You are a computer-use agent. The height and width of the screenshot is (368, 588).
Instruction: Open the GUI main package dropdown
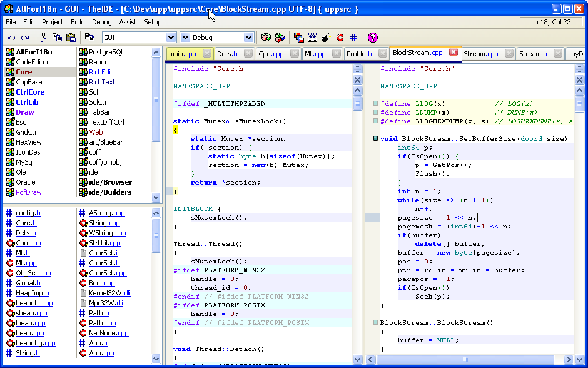pyautogui.click(x=171, y=38)
